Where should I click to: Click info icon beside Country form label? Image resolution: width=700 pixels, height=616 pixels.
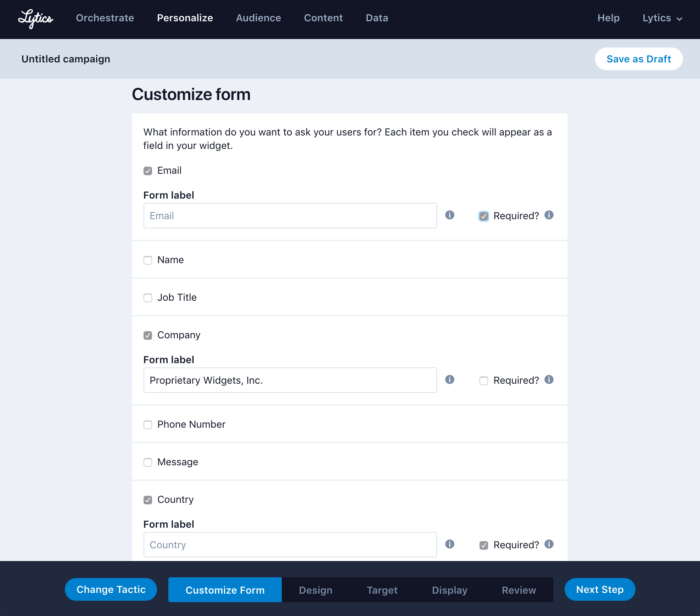tap(449, 544)
